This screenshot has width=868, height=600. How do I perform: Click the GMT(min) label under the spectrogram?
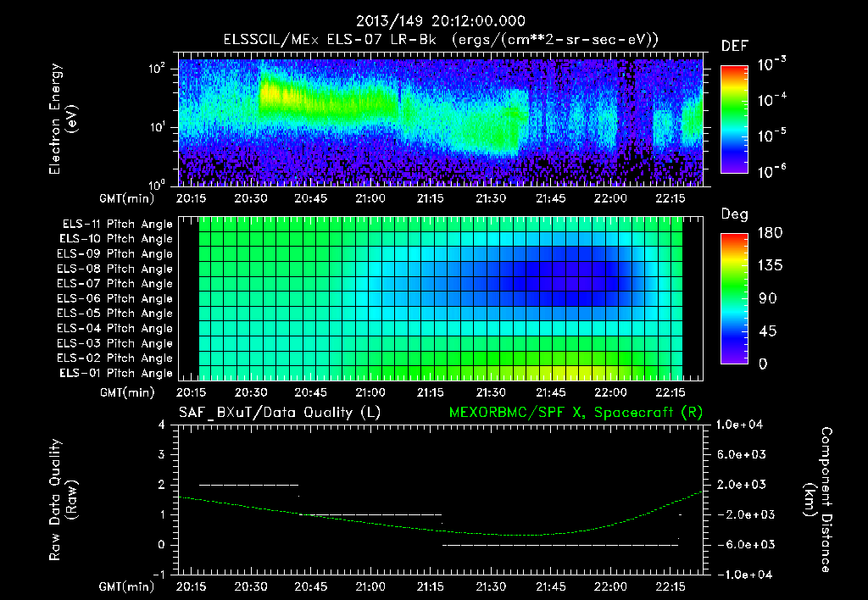pos(127,198)
